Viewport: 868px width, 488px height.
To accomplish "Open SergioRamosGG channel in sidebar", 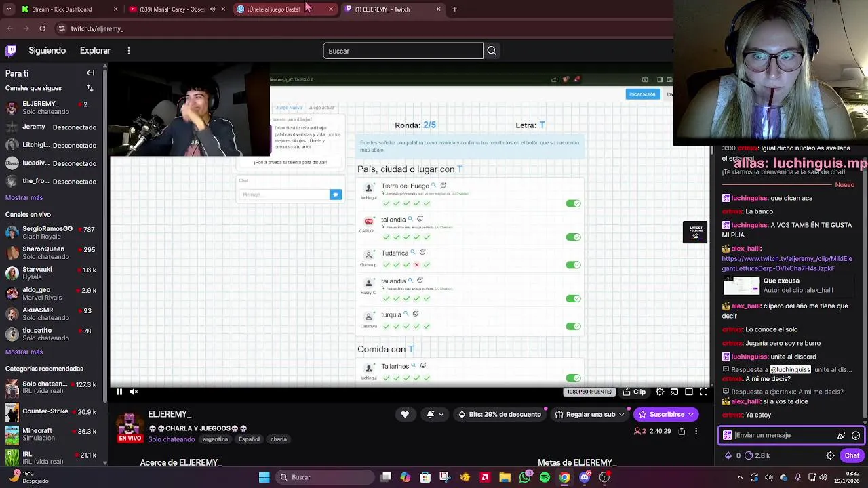I will pyautogui.click(x=53, y=233).
